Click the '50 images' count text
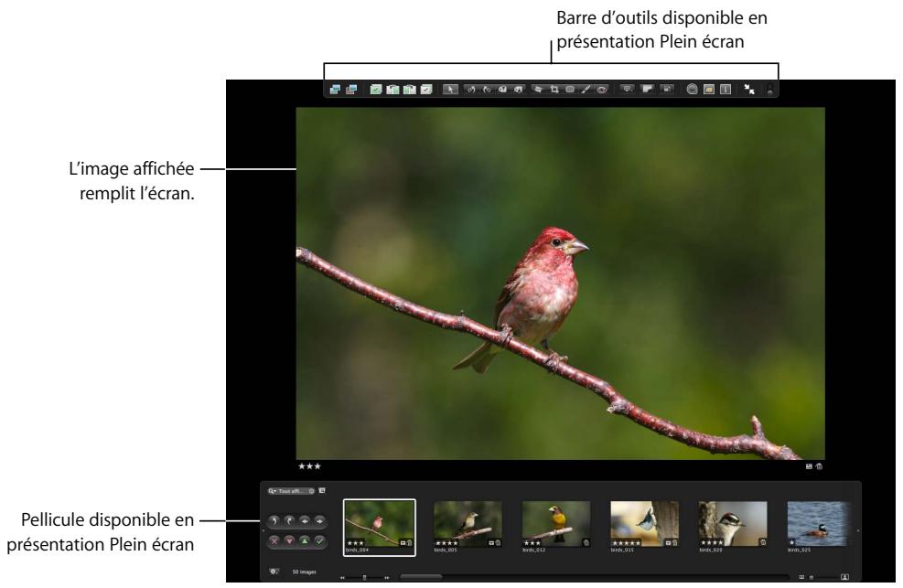Viewport: 903px width, 588px height. click(x=304, y=572)
